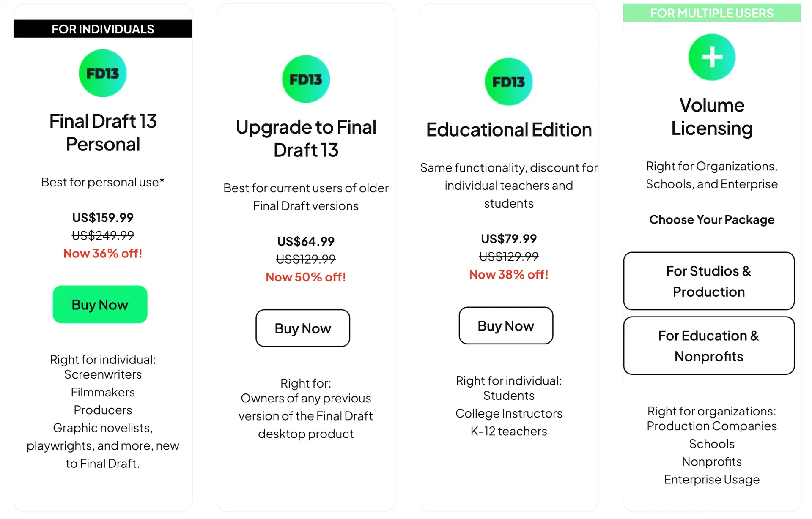Viewport: 812px width, 519px height.
Task: Click the FD13 icon above Educational Edition
Action: (509, 82)
